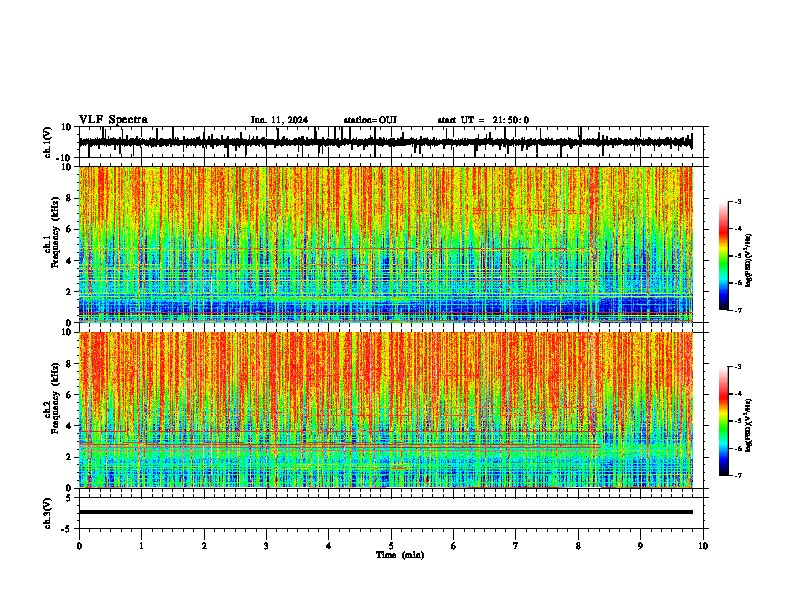This screenshot has height=612, width=792.
Task: Click the "-3" label on ch.2 color scale
Action: (x=737, y=367)
